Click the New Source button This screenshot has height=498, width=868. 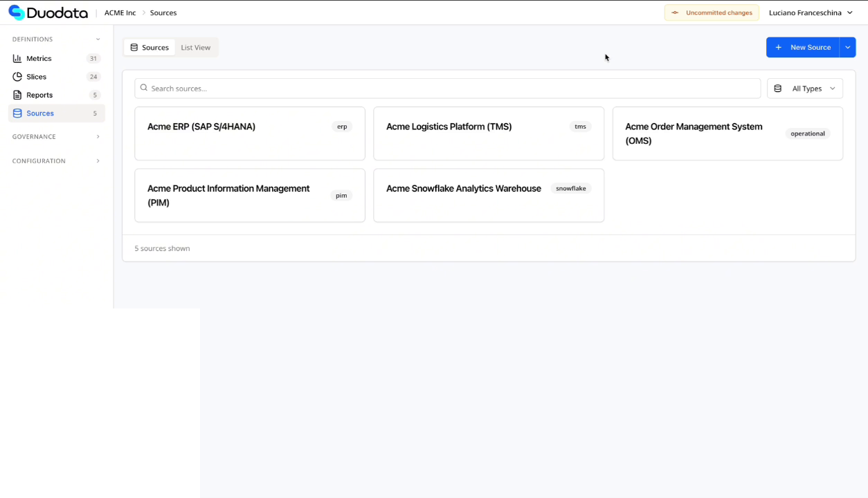[x=803, y=47]
